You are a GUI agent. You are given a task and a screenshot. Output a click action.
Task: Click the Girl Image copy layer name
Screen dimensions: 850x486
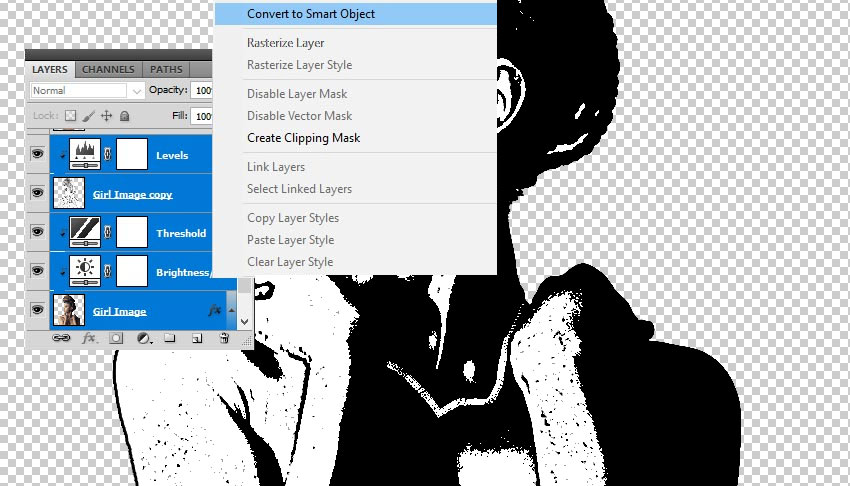pos(132,195)
